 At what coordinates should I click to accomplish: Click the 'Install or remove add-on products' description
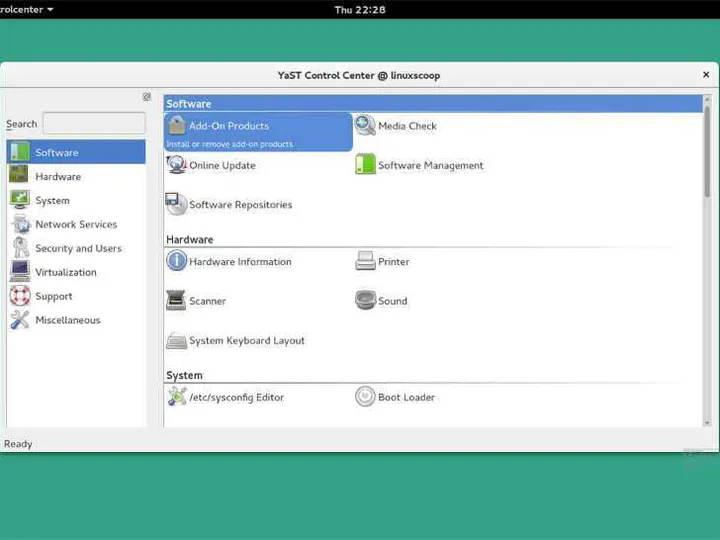[x=230, y=144]
